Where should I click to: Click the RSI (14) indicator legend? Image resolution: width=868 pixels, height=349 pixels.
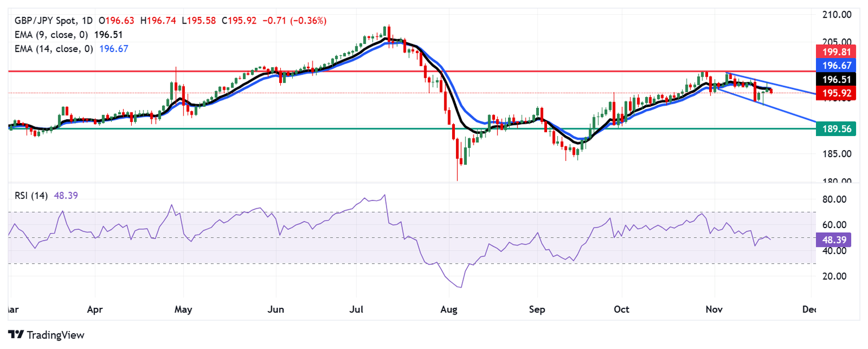pyautogui.click(x=32, y=195)
